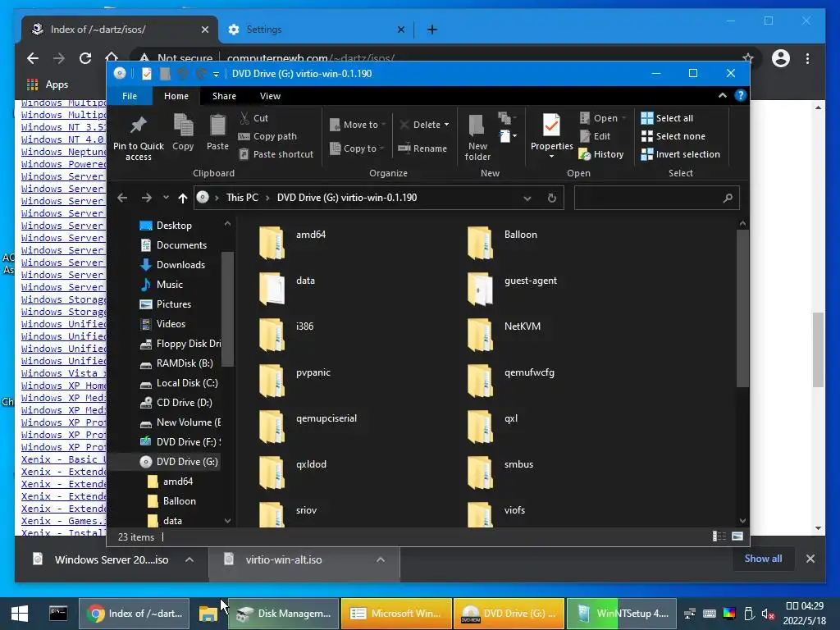Viewport: 840px width, 630px height.
Task: Click the Explorer search box
Action: click(657, 198)
